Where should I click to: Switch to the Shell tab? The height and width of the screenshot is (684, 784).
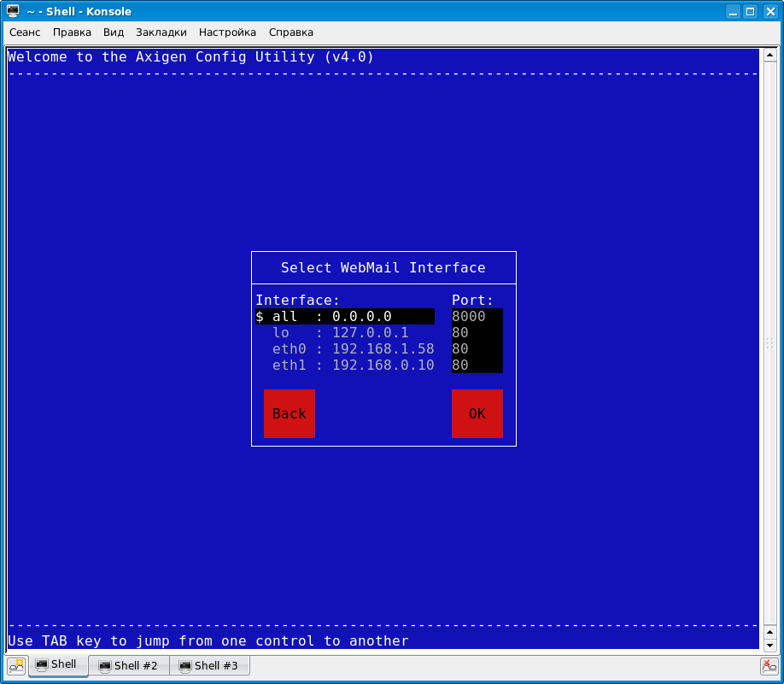click(58, 665)
